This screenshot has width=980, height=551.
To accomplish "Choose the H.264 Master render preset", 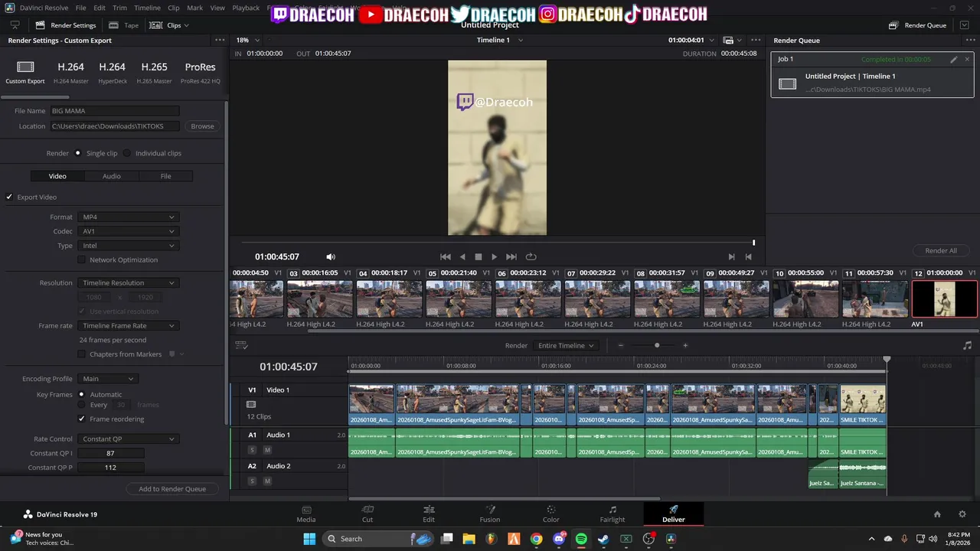I will (71, 71).
